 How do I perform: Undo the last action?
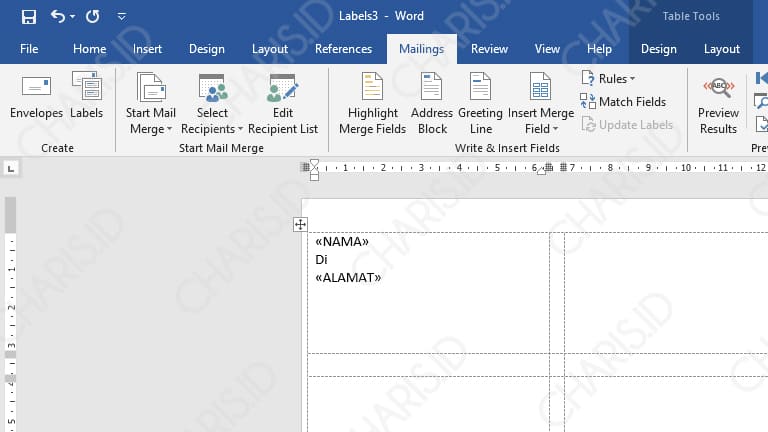[x=58, y=17]
